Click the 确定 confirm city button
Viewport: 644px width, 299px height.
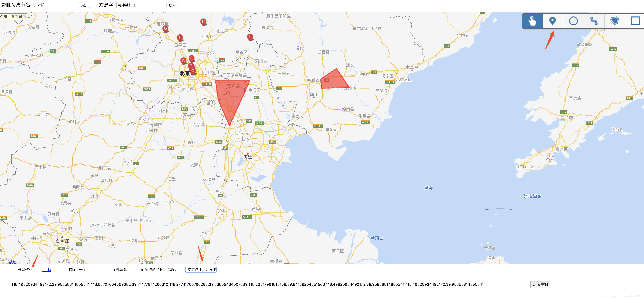click(84, 5)
